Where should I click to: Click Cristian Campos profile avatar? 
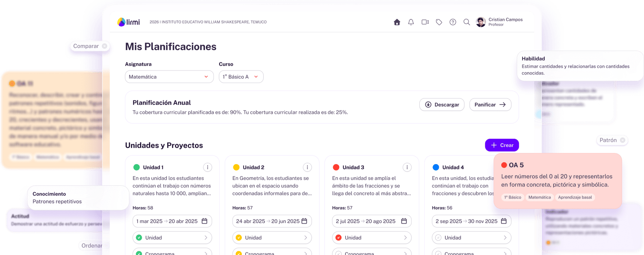481,22
